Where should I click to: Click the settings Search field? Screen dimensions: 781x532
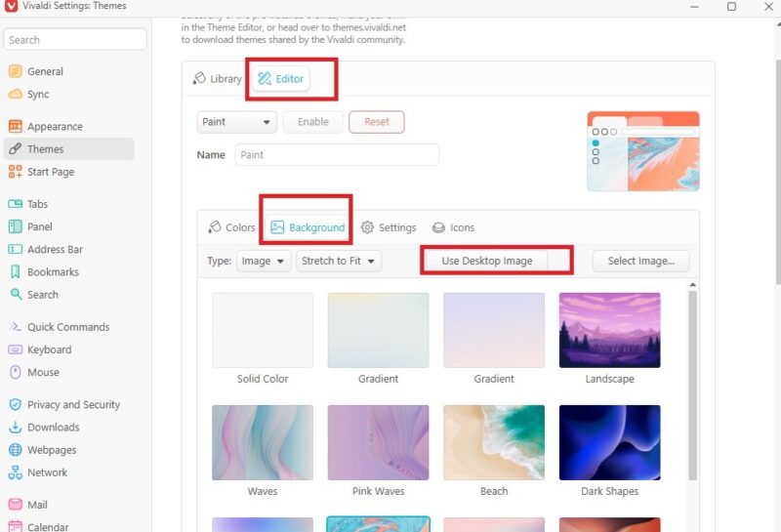[x=75, y=39]
